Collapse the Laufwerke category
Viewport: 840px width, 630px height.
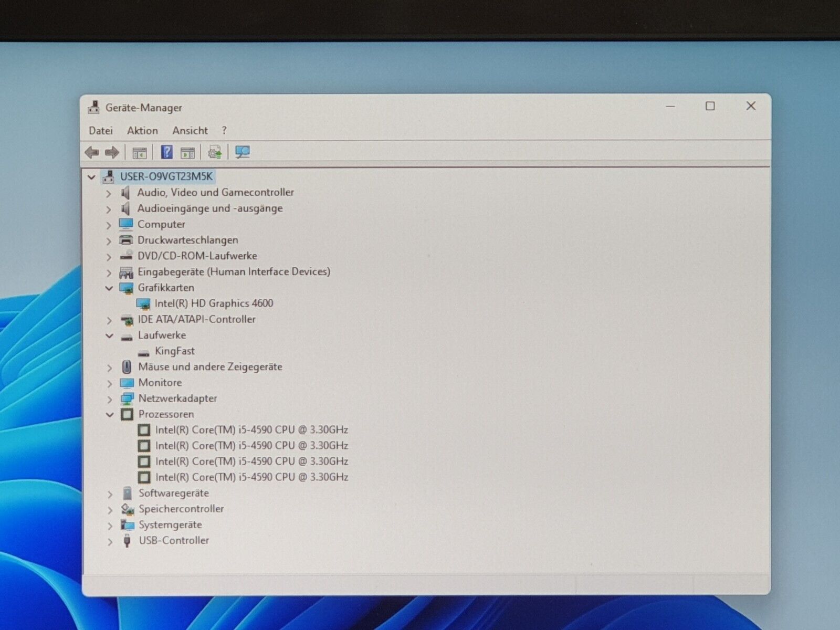pos(109,336)
